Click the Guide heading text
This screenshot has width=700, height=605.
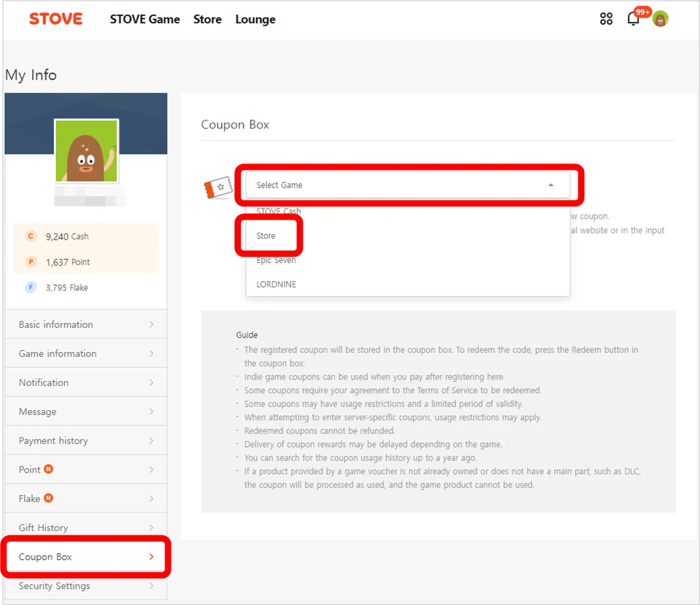click(x=247, y=335)
